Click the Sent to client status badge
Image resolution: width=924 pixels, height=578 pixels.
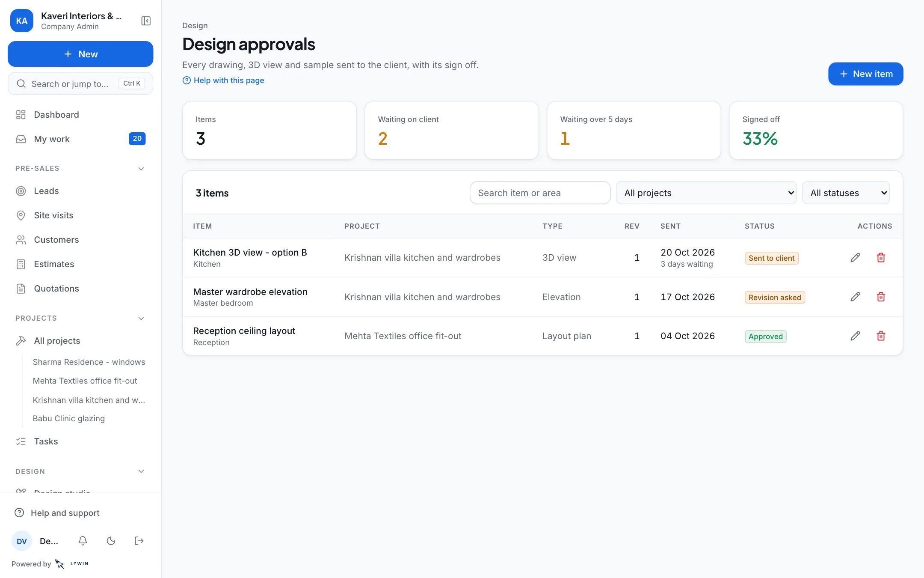coord(771,258)
